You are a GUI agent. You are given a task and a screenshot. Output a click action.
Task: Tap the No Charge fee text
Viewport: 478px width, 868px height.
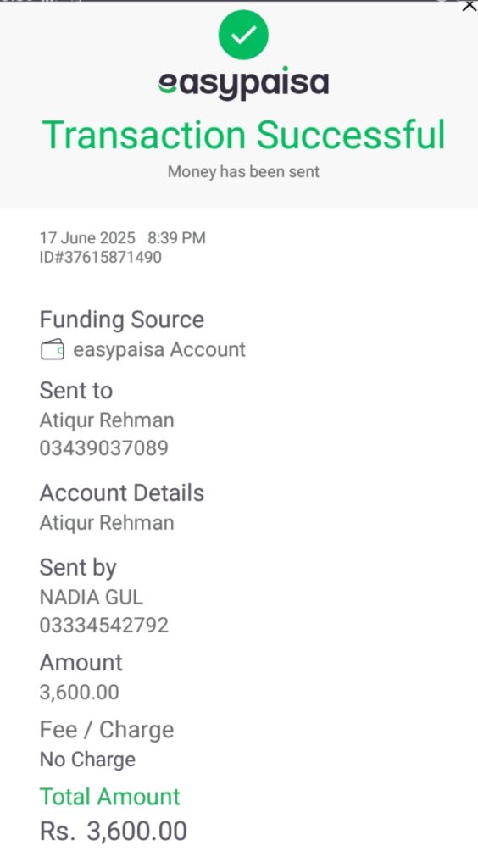pyautogui.click(x=87, y=760)
